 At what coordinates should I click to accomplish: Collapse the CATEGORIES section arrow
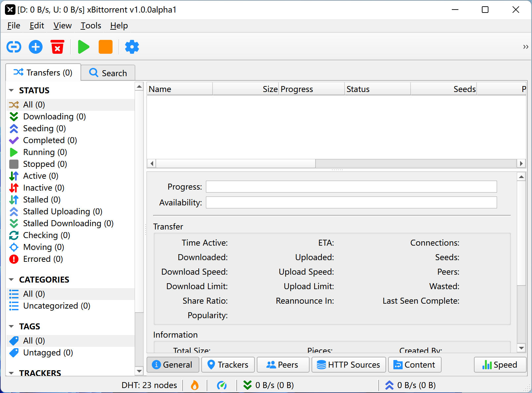coord(12,280)
